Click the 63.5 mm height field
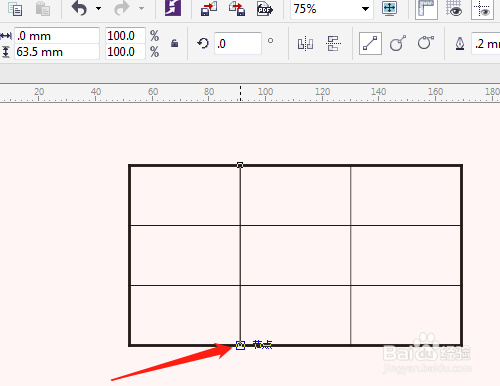 [x=57, y=52]
